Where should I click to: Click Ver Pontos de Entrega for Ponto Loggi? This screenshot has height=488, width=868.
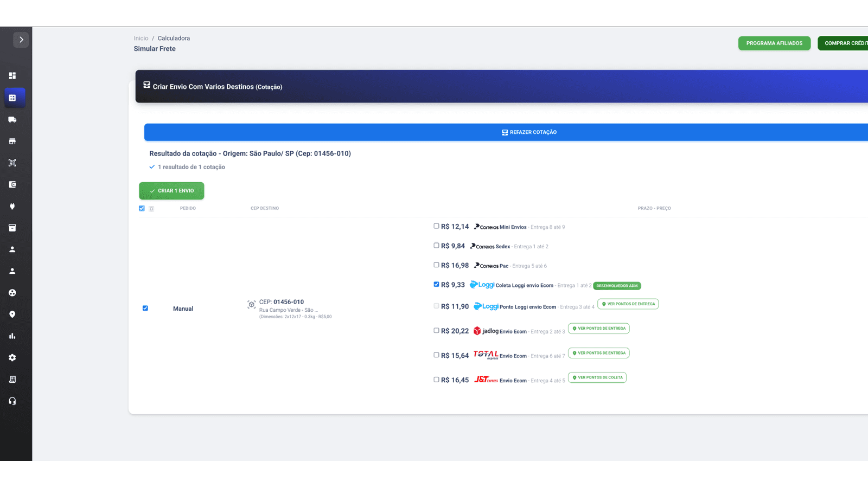(x=628, y=304)
